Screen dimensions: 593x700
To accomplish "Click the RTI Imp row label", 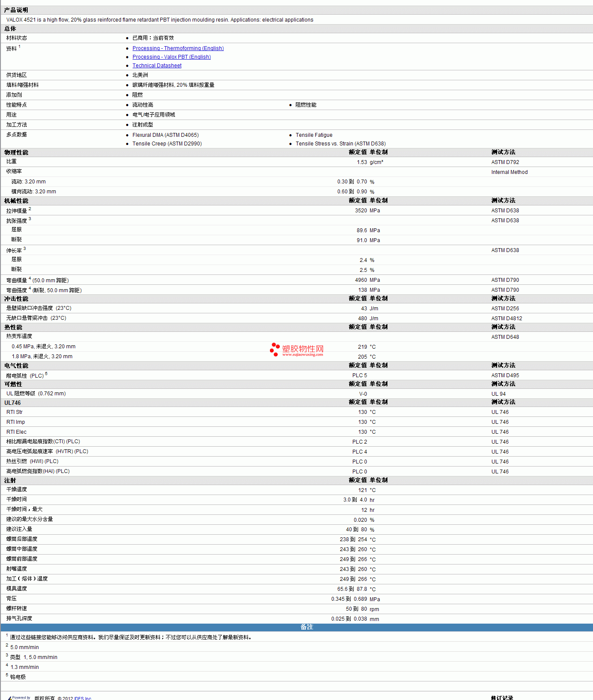I will click(x=16, y=422).
